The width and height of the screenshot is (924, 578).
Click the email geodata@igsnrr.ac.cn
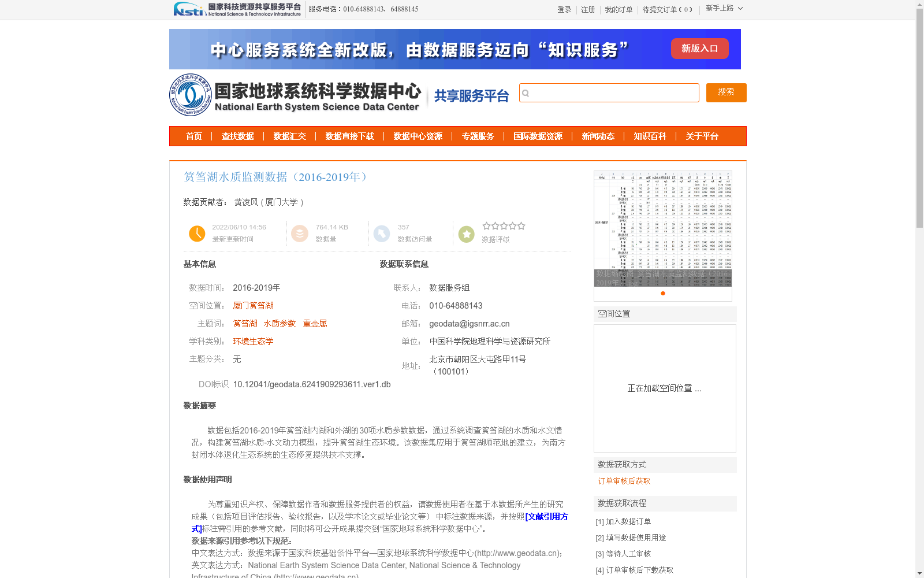click(470, 324)
